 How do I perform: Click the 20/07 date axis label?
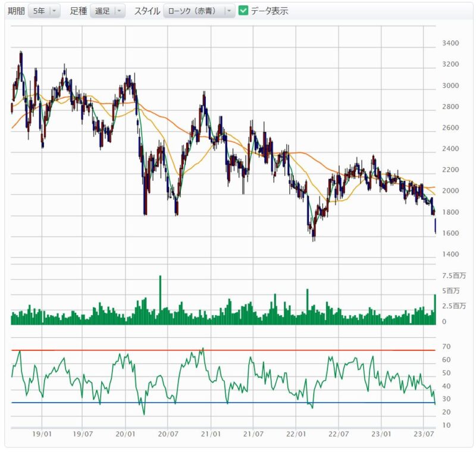[168, 434]
